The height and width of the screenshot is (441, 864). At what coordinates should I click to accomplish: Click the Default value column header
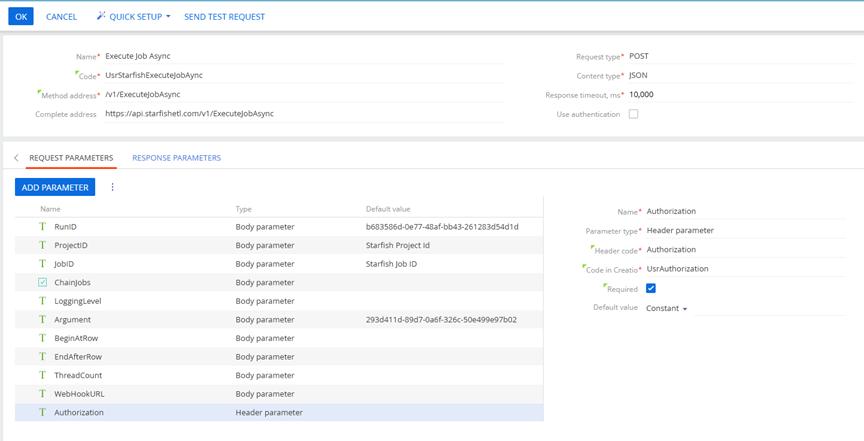tap(388, 209)
